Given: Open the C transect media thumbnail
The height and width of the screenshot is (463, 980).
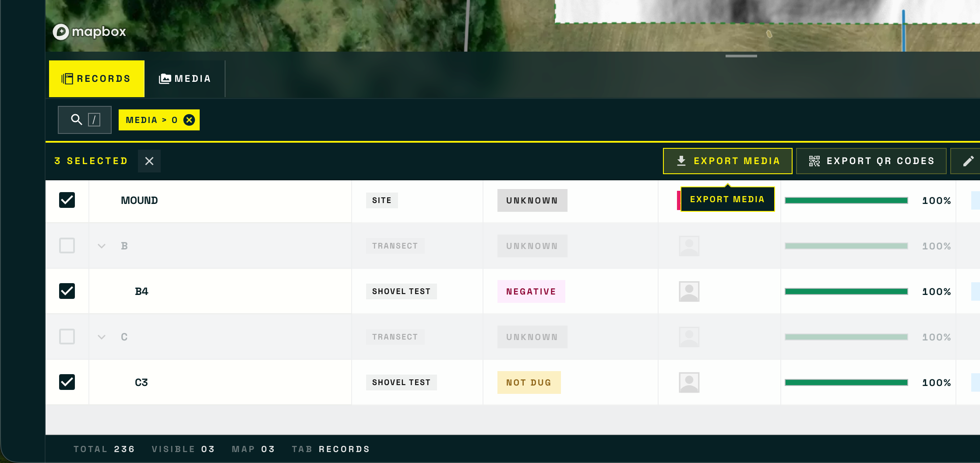Looking at the screenshot, I should pos(689,337).
